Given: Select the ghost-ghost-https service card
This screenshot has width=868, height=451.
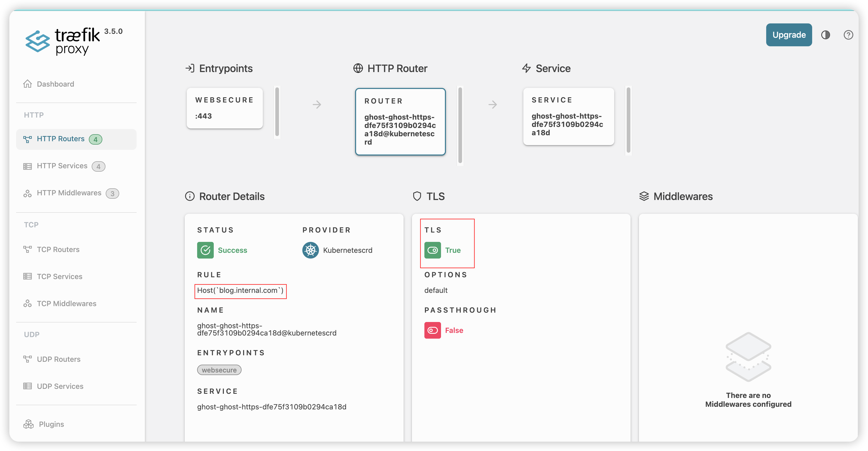Looking at the screenshot, I should tap(569, 116).
